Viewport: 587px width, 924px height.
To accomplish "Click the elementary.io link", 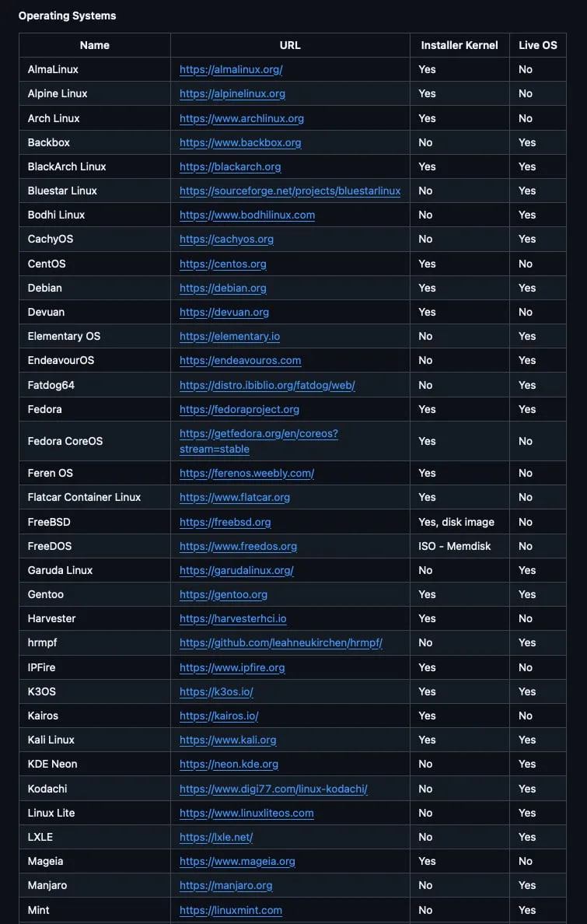I will pyautogui.click(x=229, y=336).
